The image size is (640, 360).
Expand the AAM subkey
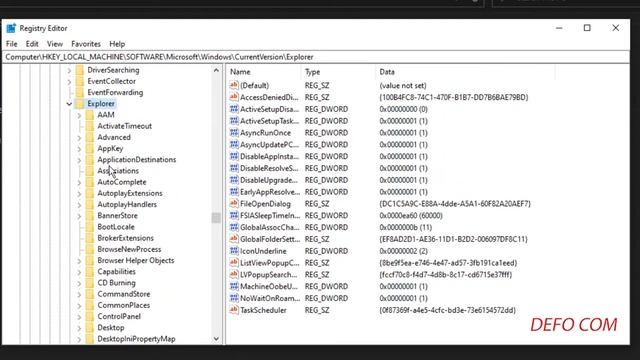click(79, 115)
